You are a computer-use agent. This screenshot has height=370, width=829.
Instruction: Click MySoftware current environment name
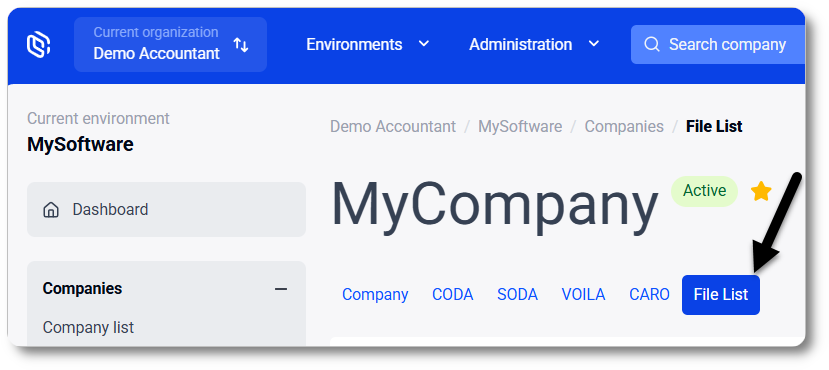80,144
